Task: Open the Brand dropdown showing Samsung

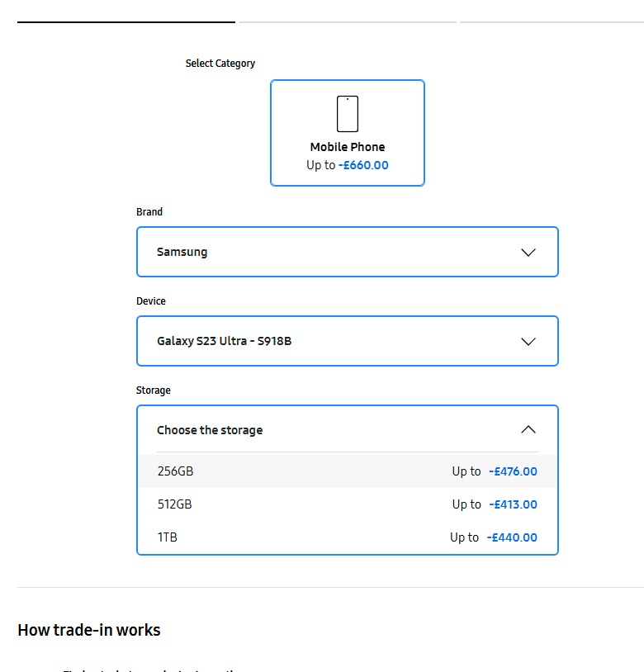Action: (348, 252)
